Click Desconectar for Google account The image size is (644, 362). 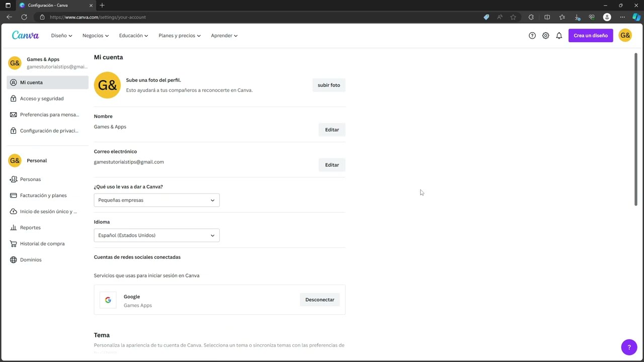coord(320,300)
